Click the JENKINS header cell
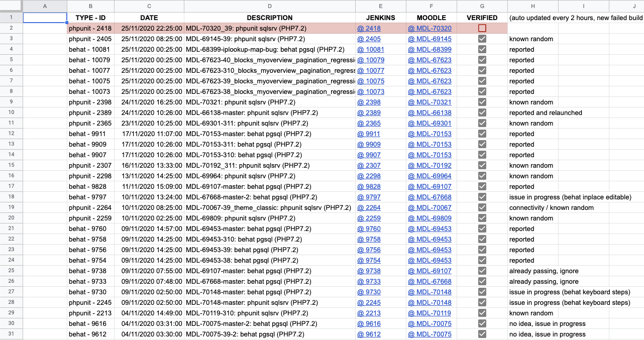Screen dimensions: 644x340 click(381, 18)
